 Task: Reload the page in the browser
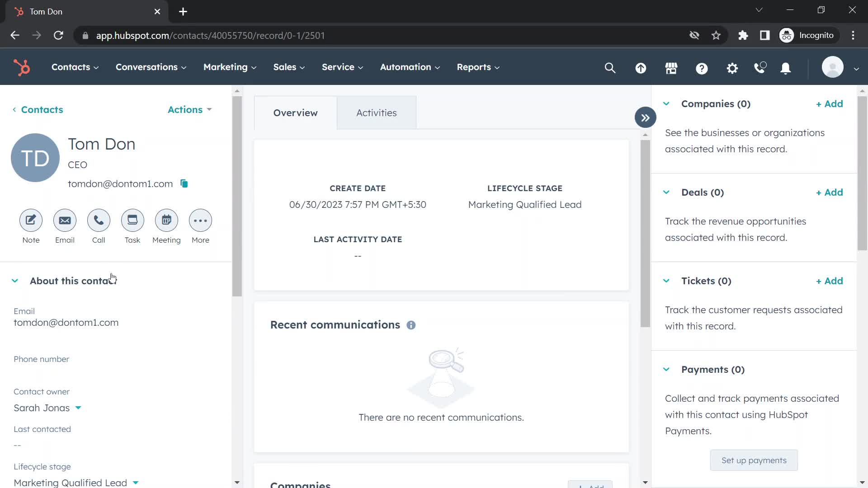click(x=58, y=35)
